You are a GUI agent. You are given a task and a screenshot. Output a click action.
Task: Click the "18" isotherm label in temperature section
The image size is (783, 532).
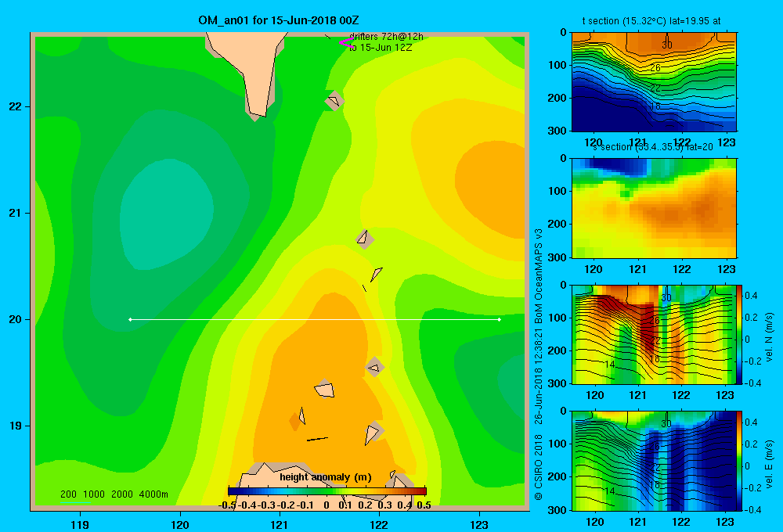(x=655, y=106)
